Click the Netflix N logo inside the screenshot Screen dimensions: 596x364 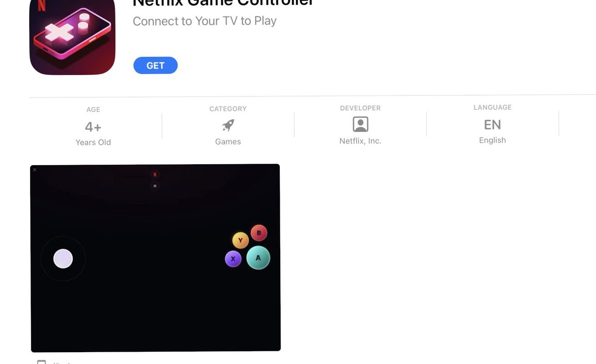tap(155, 175)
